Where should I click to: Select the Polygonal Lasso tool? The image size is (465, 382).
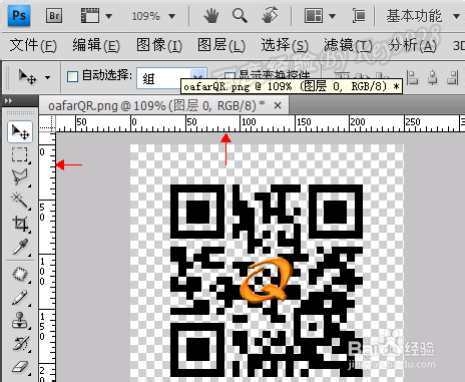pos(20,177)
